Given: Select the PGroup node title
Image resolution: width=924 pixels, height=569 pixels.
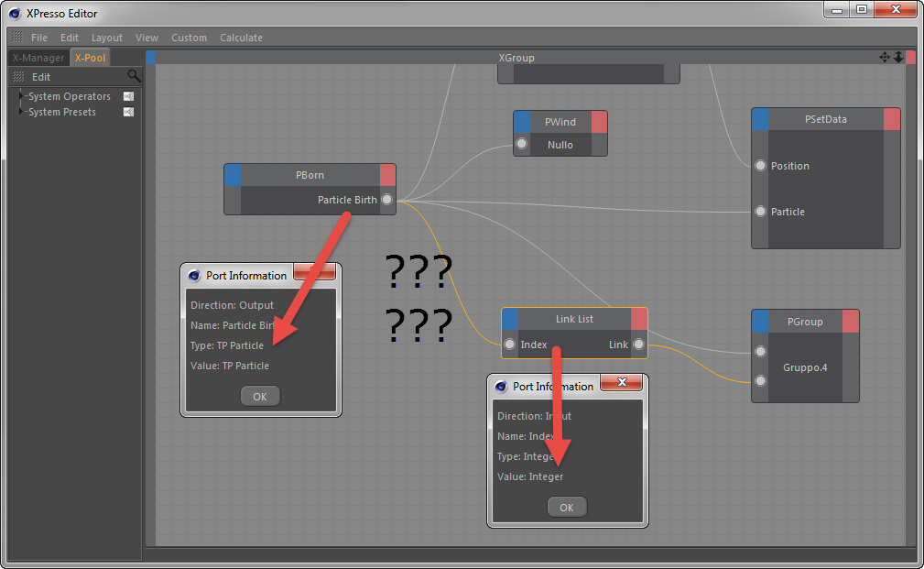Looking at the screenshot, I should (805, 322).
